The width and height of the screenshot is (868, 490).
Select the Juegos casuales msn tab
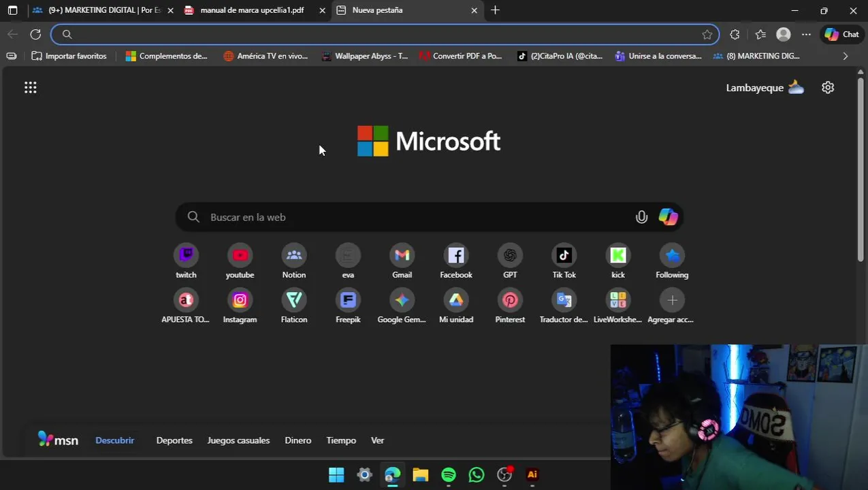point(238,440)
